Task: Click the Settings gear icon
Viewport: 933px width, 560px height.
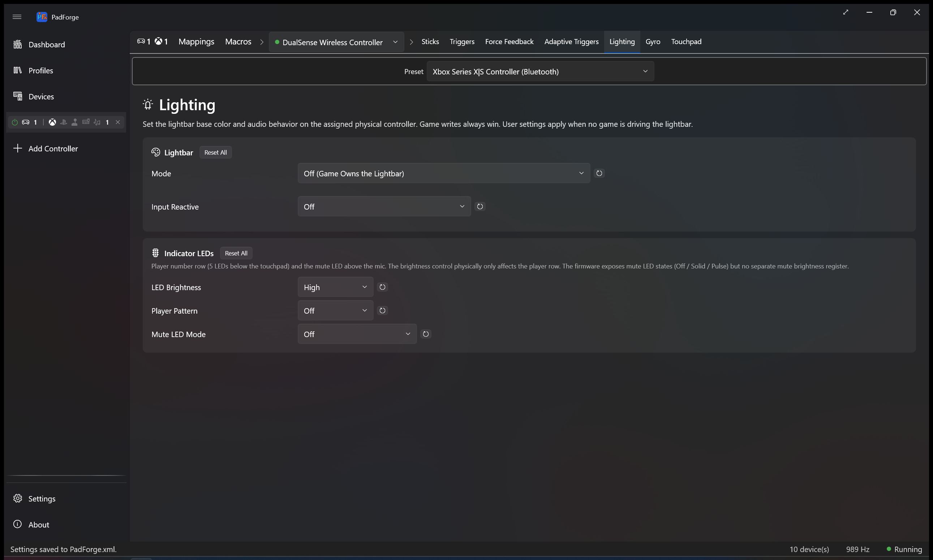Action: (18, 498)
